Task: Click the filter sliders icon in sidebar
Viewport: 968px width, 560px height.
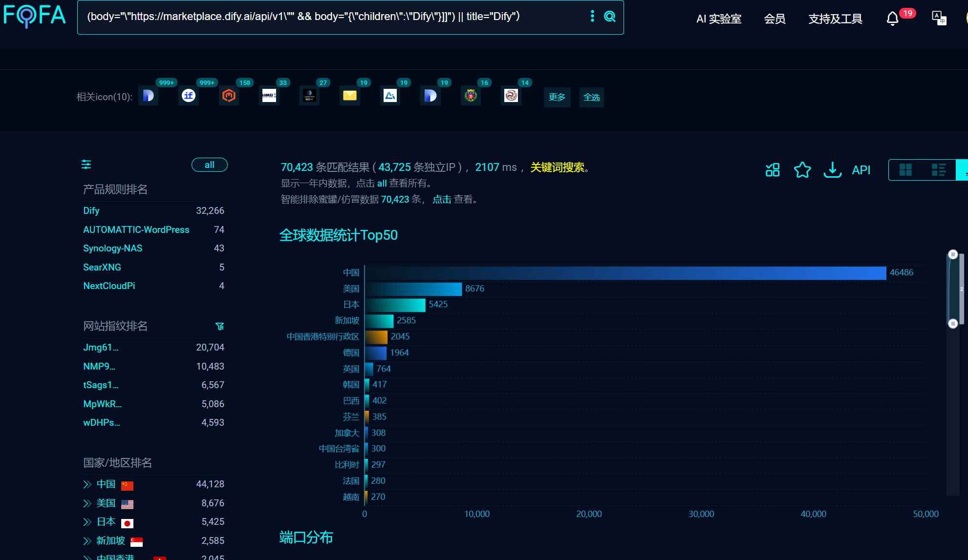Action: coord(86,165)
